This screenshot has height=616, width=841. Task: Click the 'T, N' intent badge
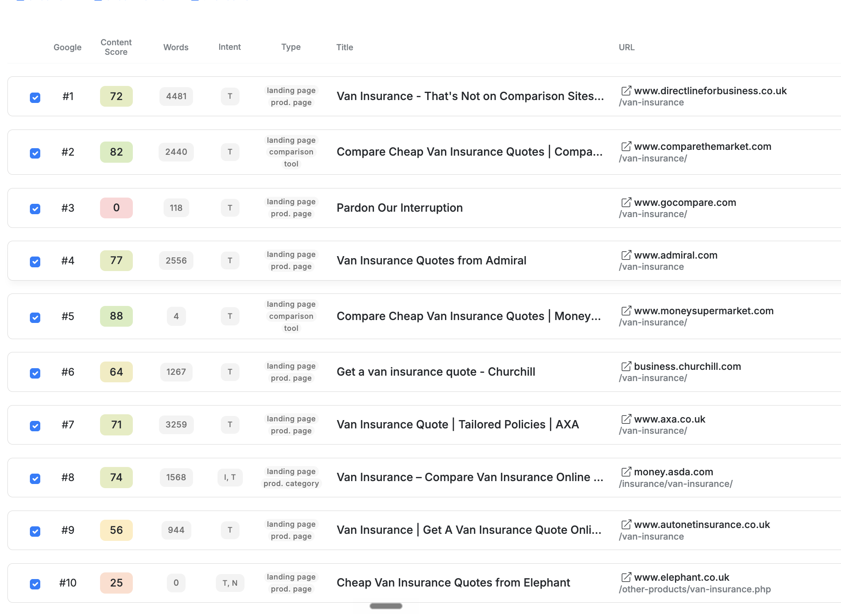click(x=230, y=583)
